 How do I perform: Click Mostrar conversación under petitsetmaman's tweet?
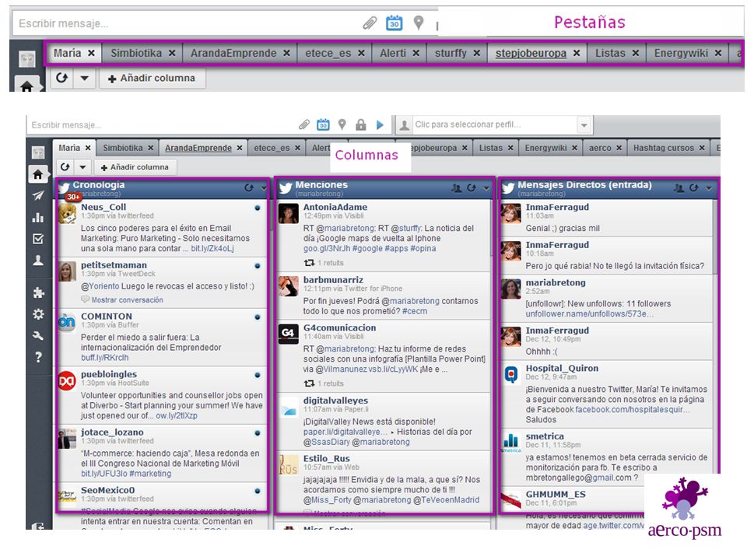[x=127, y=300]
